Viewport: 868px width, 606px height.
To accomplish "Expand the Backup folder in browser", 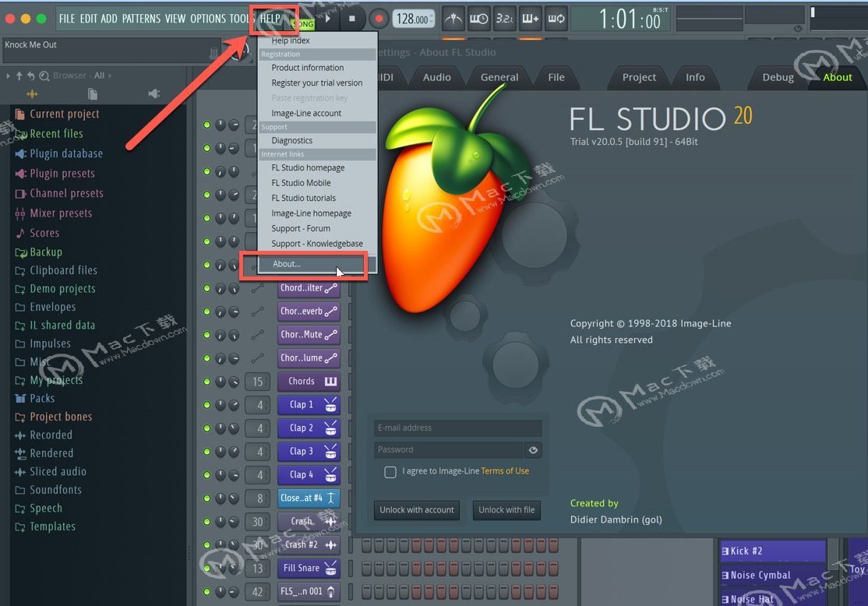I will coord(39,252).
